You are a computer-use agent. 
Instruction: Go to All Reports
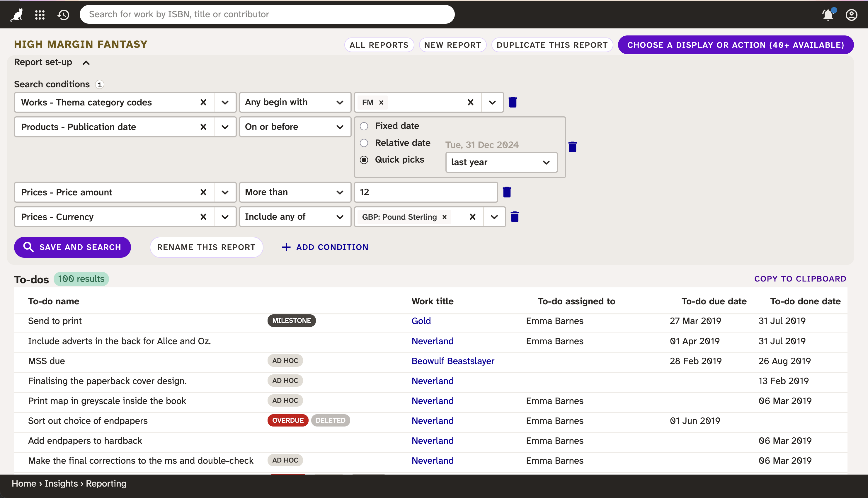(379, 45)
